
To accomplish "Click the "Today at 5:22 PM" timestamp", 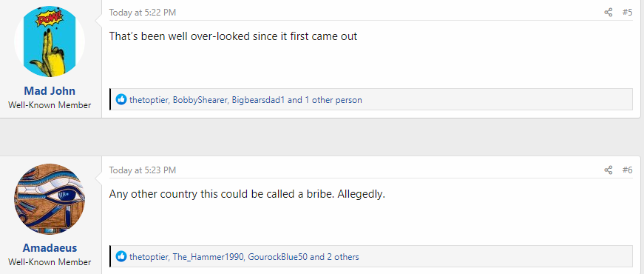I will 143,13.
